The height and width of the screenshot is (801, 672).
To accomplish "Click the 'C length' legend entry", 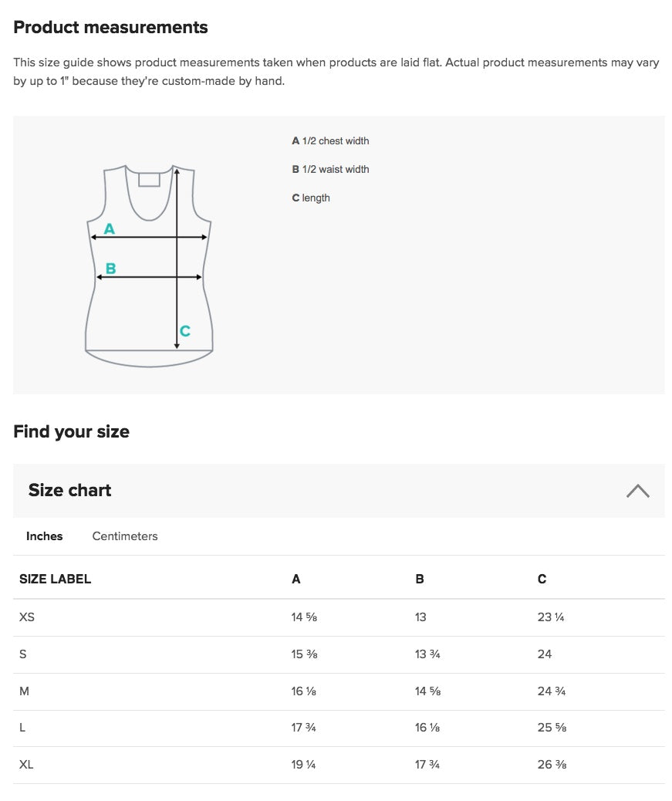I will (311, 198).
